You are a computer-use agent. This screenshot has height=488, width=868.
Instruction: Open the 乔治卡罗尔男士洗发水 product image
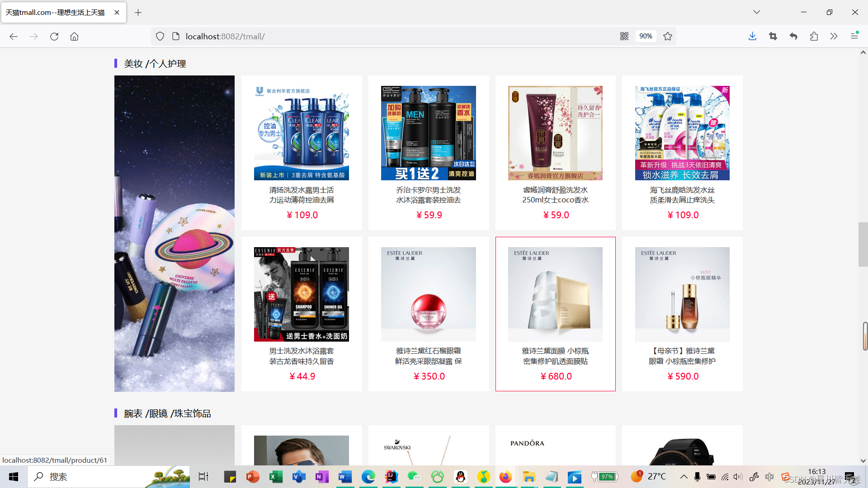429,133
